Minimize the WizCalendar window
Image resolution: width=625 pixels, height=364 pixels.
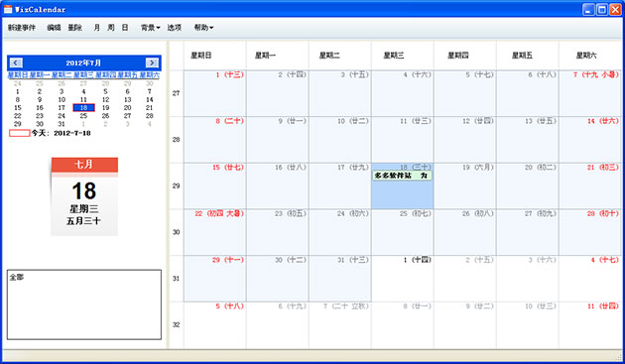[x=588, y=9]
